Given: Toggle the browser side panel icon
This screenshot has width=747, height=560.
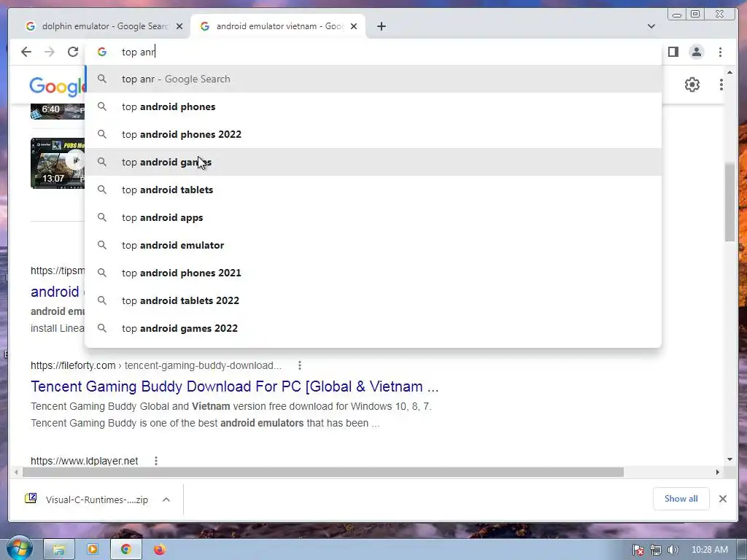Looking at the screenshot, I should 673,52.
